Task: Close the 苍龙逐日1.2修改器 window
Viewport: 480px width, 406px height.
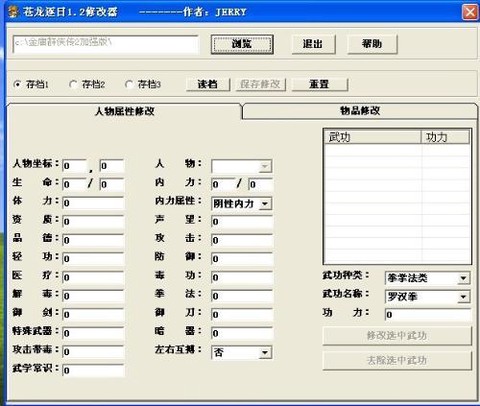Action: 470,12
